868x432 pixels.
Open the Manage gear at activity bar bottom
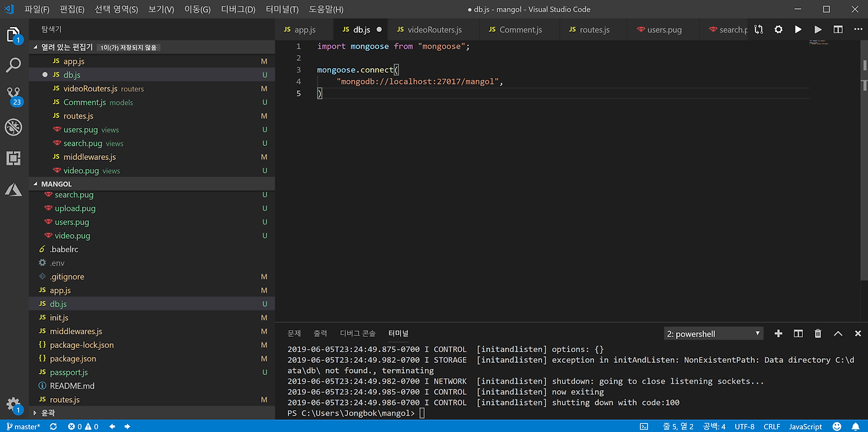click(14, 406)
